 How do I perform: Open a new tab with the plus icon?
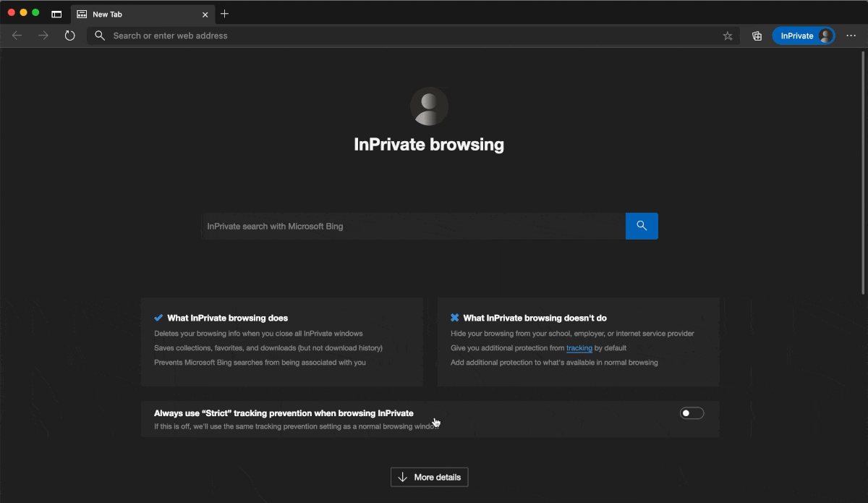[x=224, y=14]
